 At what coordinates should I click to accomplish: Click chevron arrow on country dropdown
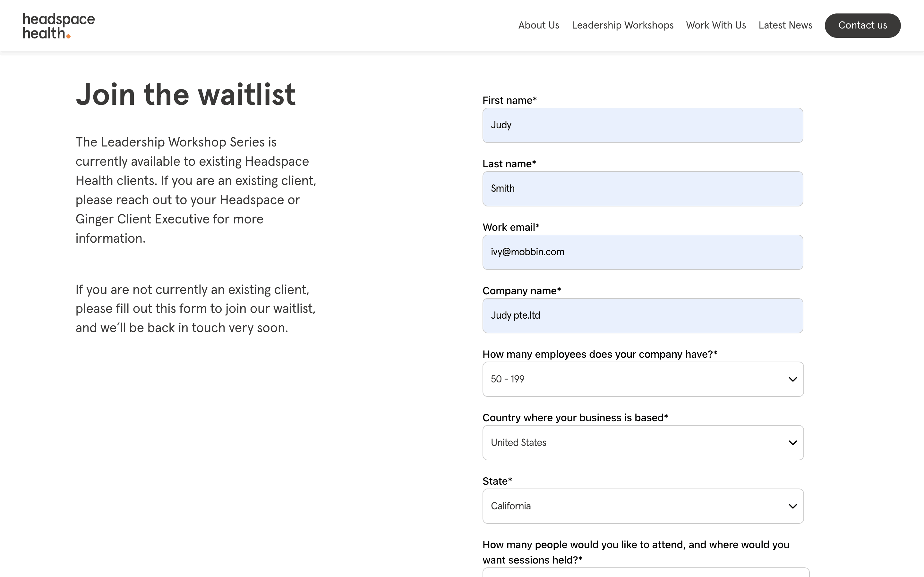tap(793, 443)
